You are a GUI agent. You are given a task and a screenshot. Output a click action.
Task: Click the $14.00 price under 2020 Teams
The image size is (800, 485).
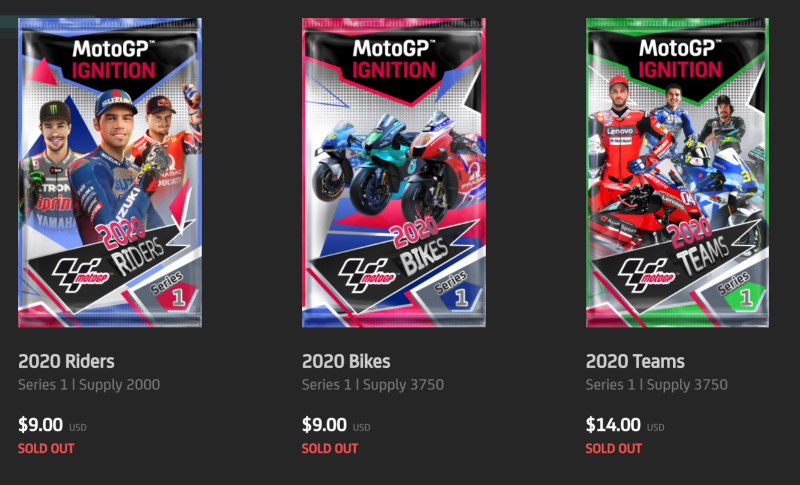pos(613,424)
